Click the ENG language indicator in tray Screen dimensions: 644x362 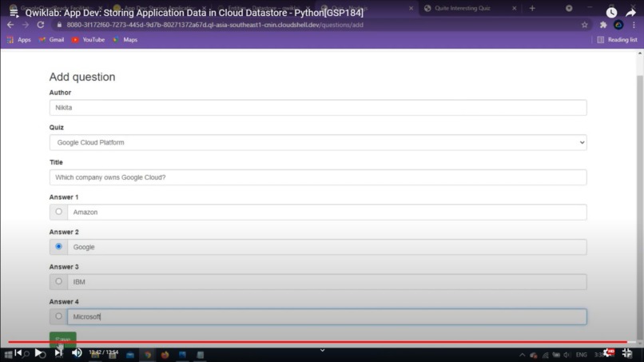tap(581, 355)
